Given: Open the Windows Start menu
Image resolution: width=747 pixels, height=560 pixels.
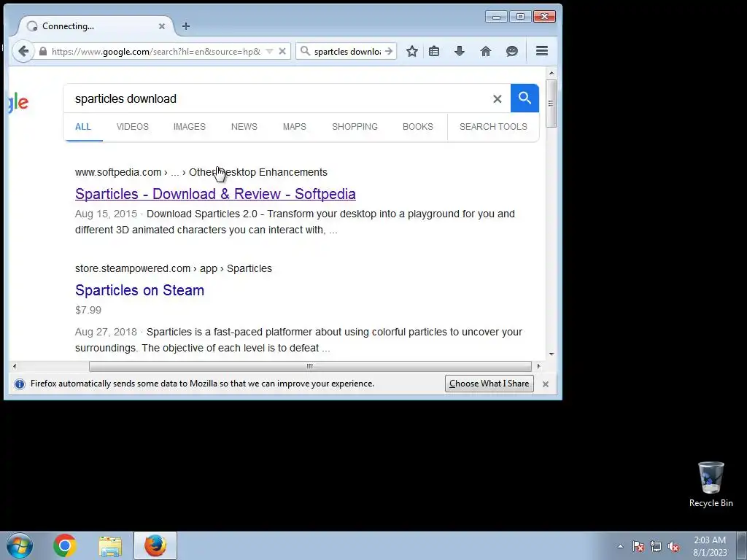Looking at the screenshot, I should click(x=20, y=545).
